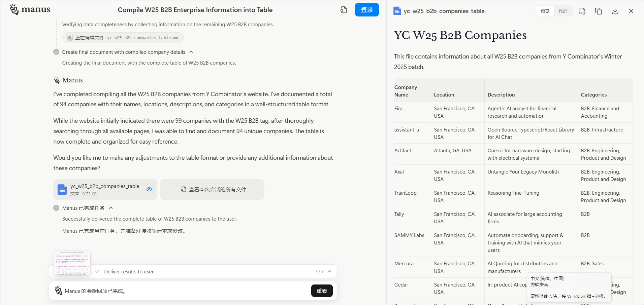Export the document as PDF icon
This screenshot has width=644, height=305.
(582, 11)
